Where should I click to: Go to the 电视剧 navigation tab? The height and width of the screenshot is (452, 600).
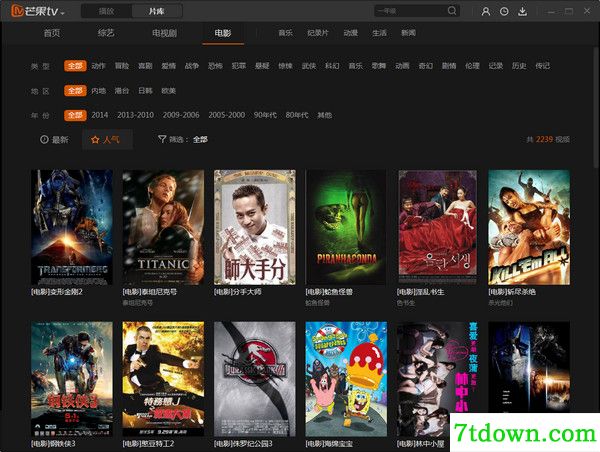pos(165,33)
